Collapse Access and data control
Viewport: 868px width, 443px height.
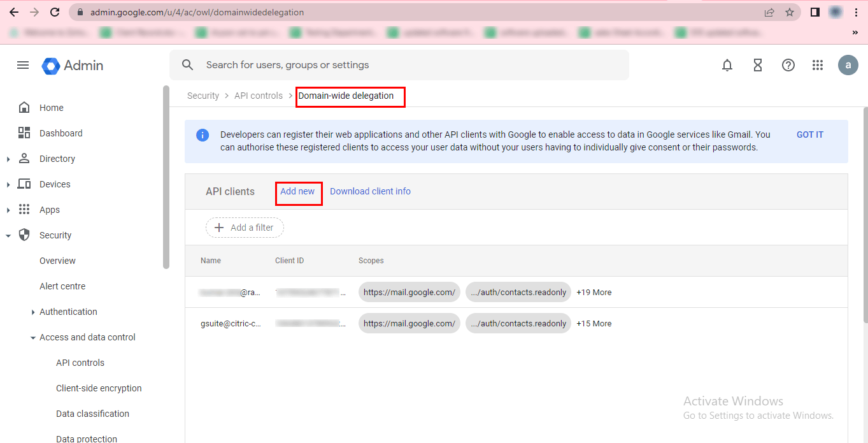[x=33, y=337]
